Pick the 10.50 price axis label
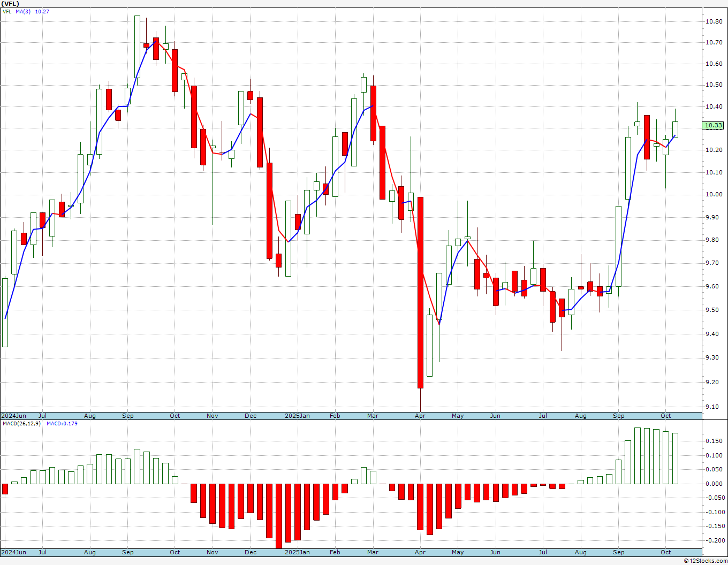The width and height of the screenshot is (728, 565). tap(713, 85)
